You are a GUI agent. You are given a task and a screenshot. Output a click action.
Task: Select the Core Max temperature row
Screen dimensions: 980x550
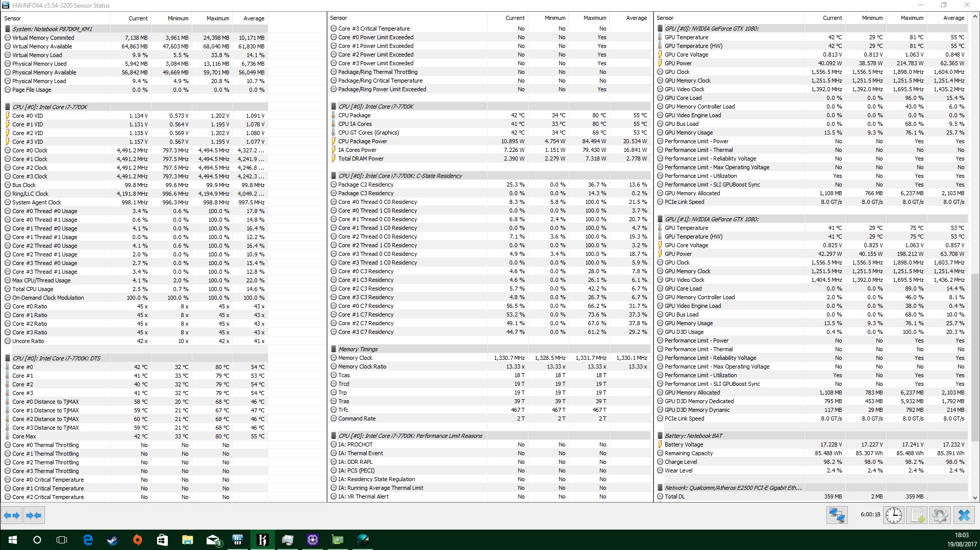pos(135,436)
